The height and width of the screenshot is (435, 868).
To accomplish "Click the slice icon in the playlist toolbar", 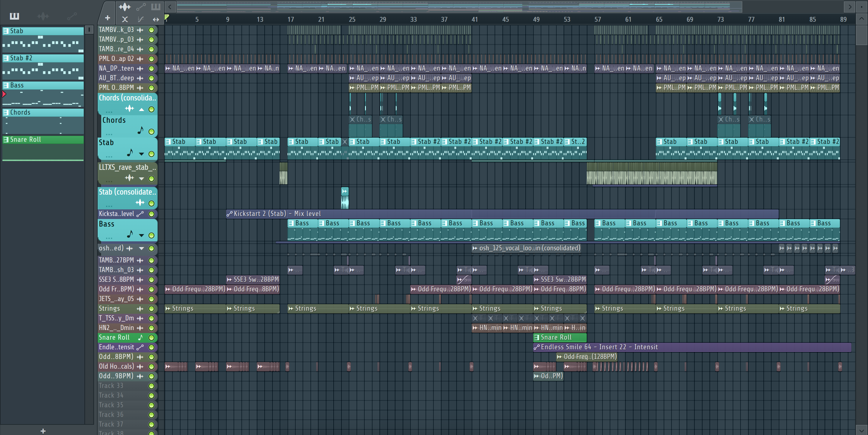I will click(140, 19).
